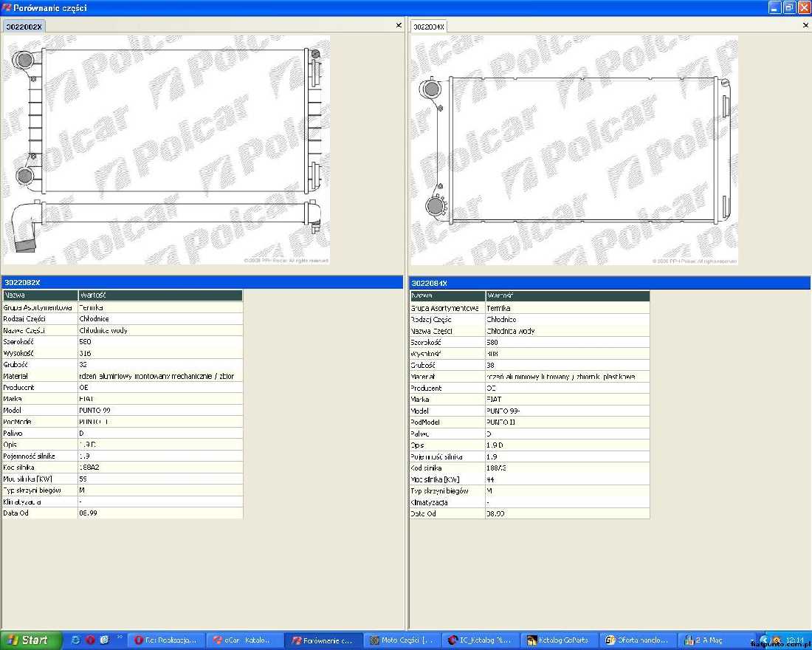Screen dimensions: 812x650
Task: Click the Wartość column header in the 3022082X table
Action: [x=160, y=295]
